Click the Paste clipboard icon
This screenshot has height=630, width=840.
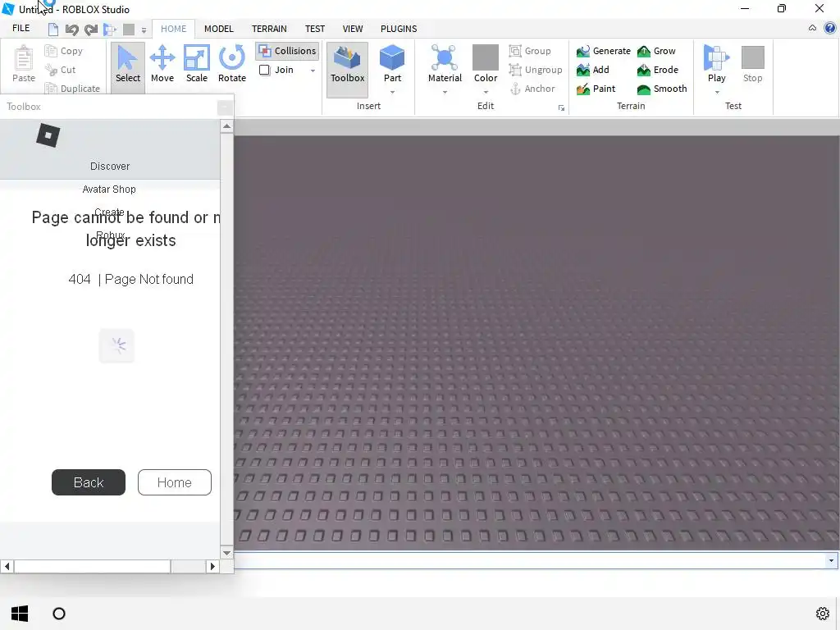24,58
